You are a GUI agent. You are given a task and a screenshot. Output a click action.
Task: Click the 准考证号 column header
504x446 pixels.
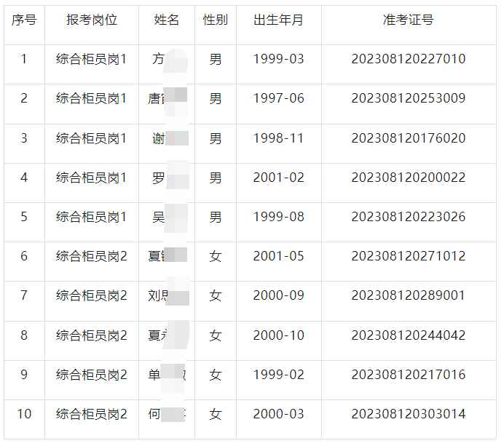(x=408, y=20)
